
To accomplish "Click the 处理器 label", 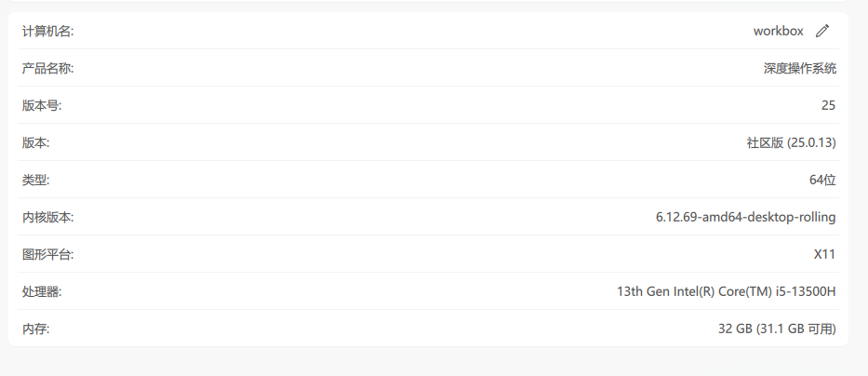I will (42, 291).
